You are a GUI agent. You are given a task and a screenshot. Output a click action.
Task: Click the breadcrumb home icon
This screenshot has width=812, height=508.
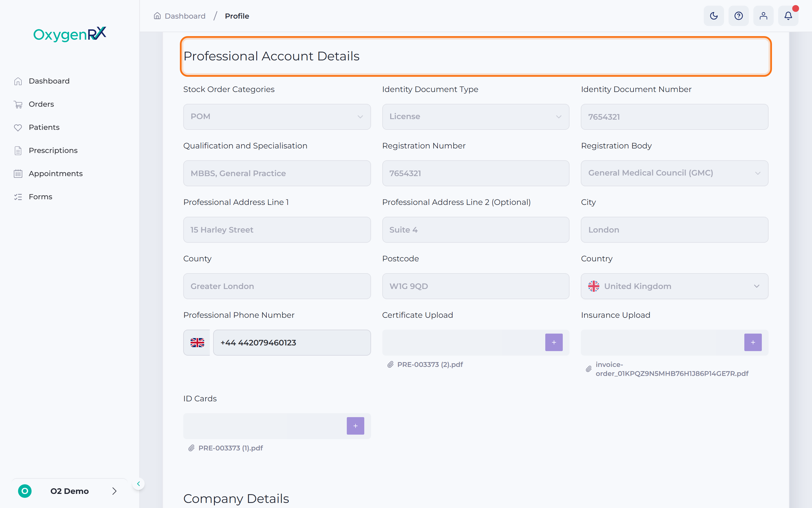click(x=157, y=16)
